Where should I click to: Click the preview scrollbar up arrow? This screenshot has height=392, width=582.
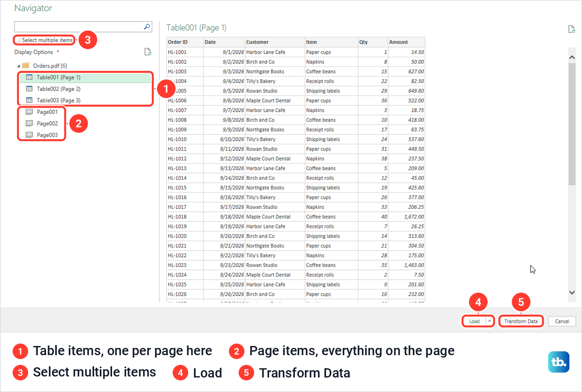(x=572, y=57)
